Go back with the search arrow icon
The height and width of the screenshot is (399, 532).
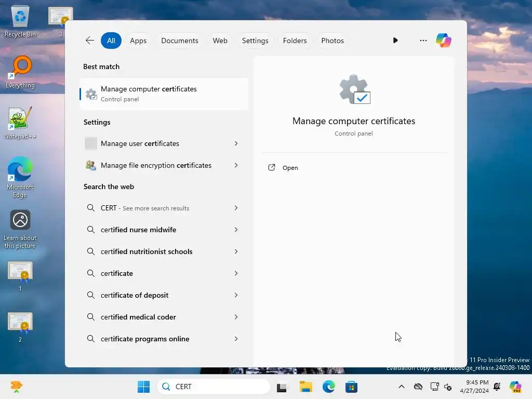89,41
